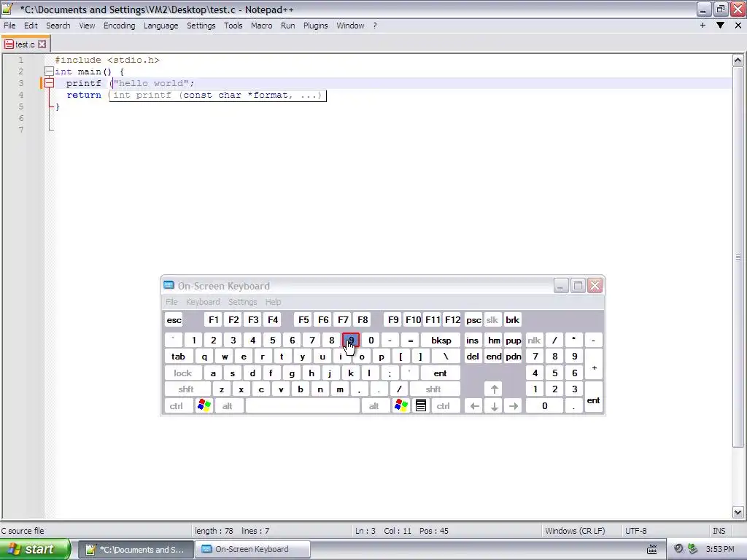The height and width of the screenshot is (560, 747).
Task: Switch to Notepad++ taskbar button
Action: [x=135, y=550]
